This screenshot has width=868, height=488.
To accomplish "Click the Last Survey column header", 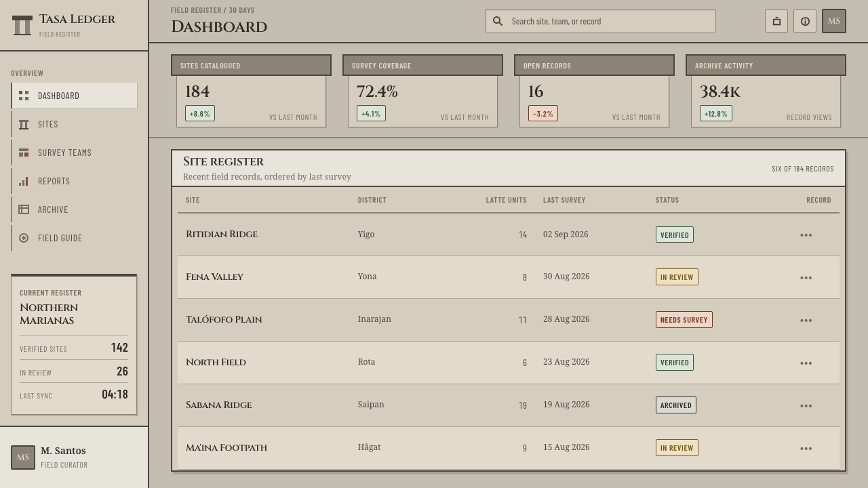I will [564, 200].
